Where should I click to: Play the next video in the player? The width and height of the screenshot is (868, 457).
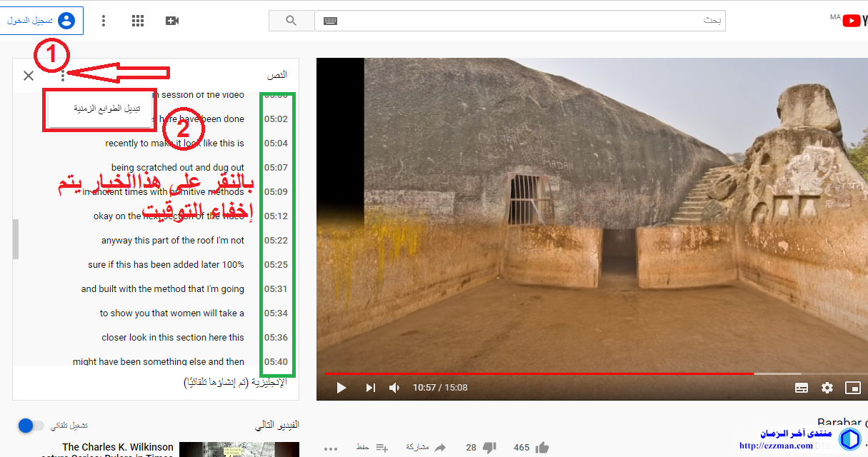pyautogui.click(x=370, y=388)
